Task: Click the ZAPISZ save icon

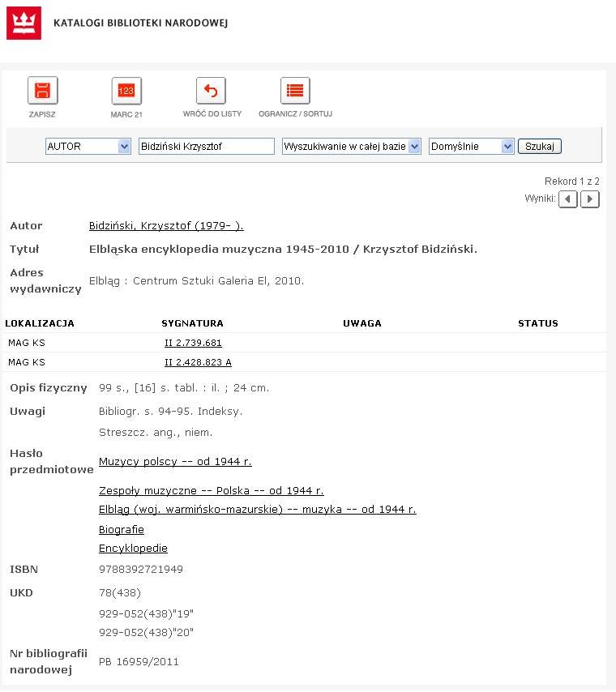Action: [42, 91]
